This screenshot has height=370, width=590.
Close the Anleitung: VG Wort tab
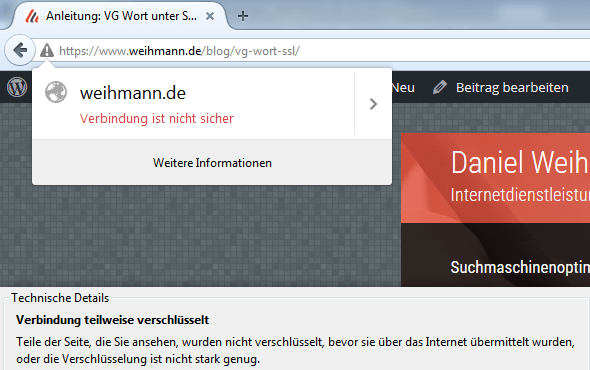[210, 16]
